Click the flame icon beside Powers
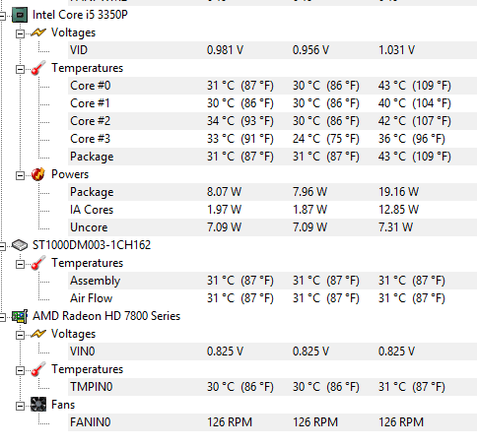The height and width of the screenshot is (448, 477). 38,174
